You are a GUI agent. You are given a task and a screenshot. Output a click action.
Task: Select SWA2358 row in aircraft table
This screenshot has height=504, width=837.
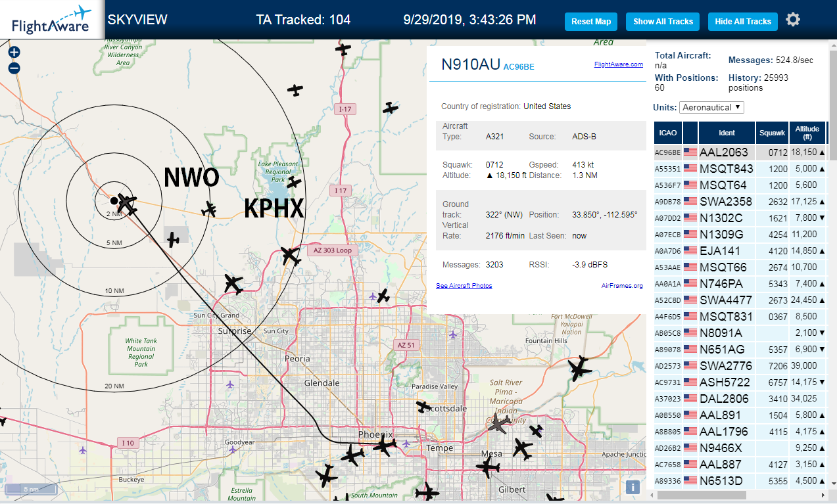point(740,201)
